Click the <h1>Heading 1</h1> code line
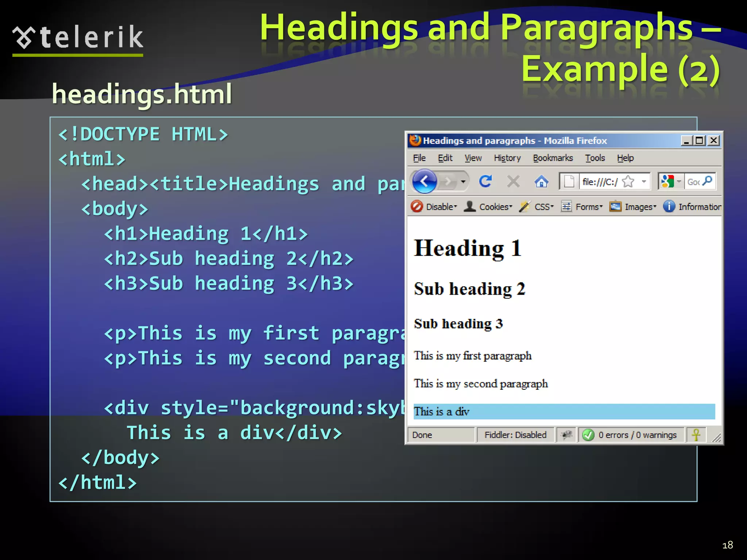This screenshot has height=560, width=747. pyautogui.click(x=206, y=234)
